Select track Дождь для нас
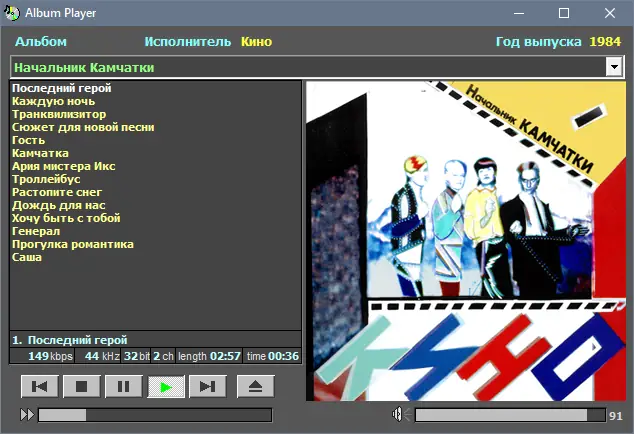The width and height of the screenshot is (634, 434). pyautogui.click(x=59, y=205)
